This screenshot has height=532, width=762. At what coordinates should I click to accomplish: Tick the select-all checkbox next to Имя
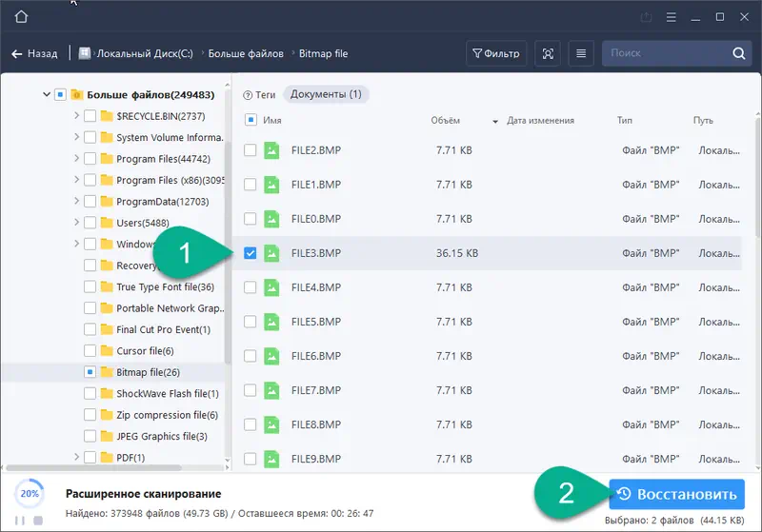[x=251, y=121]
